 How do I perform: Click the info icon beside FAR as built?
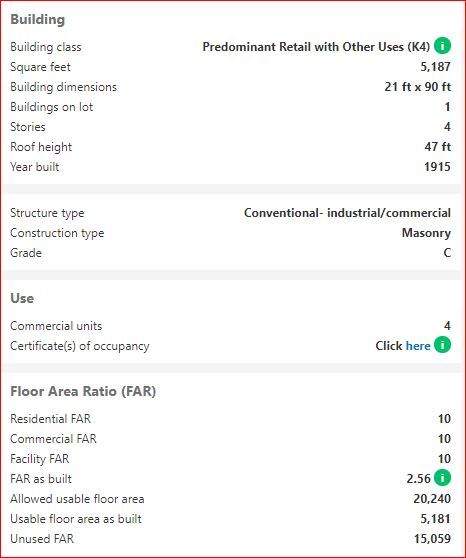coord(443,478)
